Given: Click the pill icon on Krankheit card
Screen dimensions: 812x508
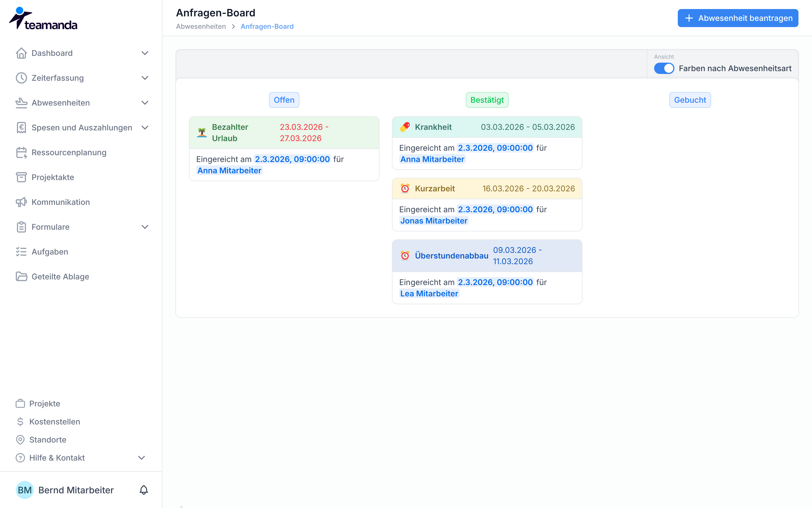Looking at the screenshot, I should (405, 127).
